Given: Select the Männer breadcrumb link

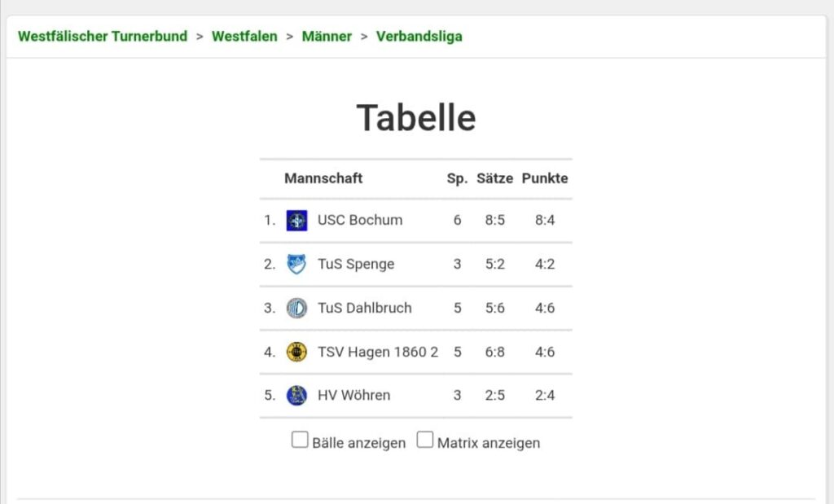Looking at the screenshot, I should [x=327, y=36].
